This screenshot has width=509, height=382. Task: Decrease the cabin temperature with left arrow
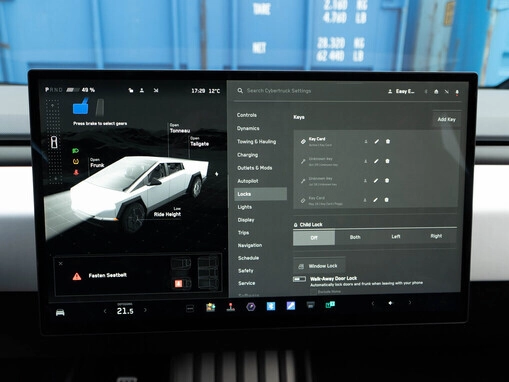click(x=105, y=311)
